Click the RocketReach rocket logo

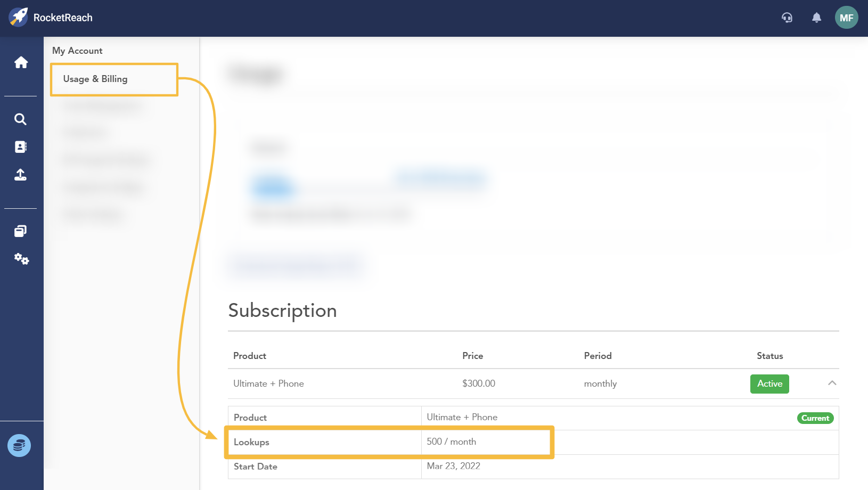pyautogui.click(x=18, y=17)
